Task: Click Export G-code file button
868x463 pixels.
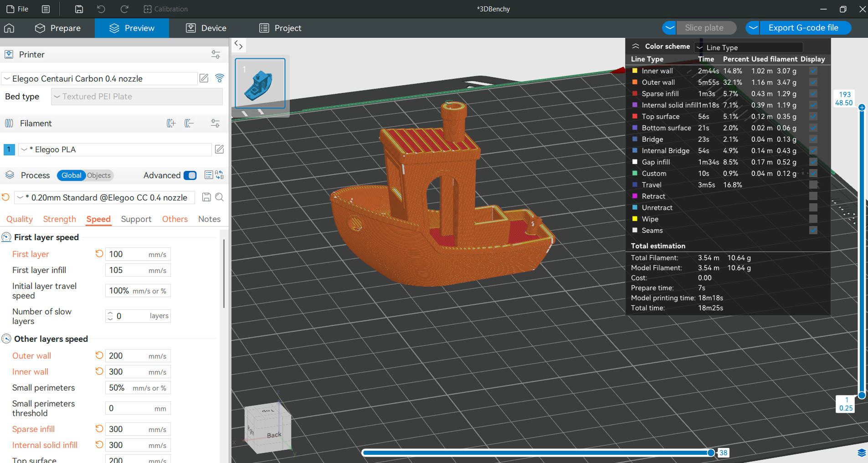Action: point(803,28)
